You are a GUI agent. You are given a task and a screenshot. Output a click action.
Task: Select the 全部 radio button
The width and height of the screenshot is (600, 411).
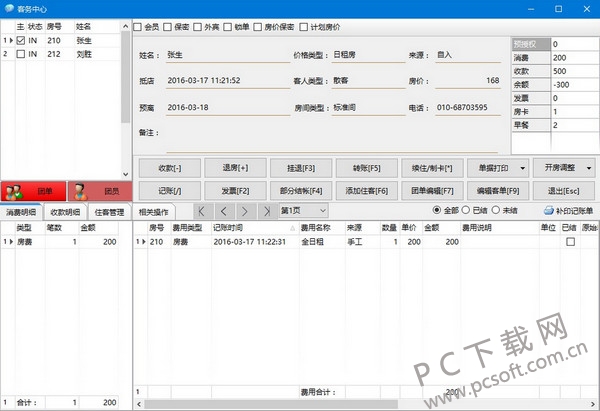[x=437, y=210]
